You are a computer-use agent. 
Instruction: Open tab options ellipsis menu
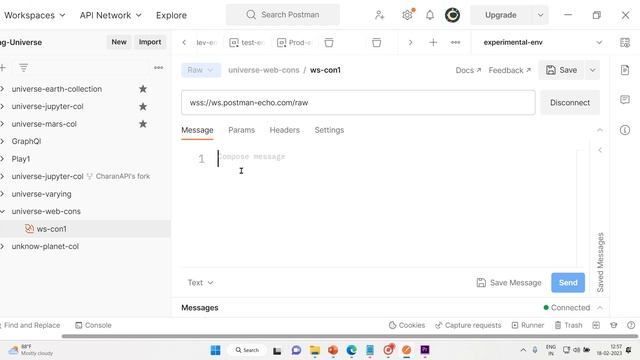tap(456, 42)
